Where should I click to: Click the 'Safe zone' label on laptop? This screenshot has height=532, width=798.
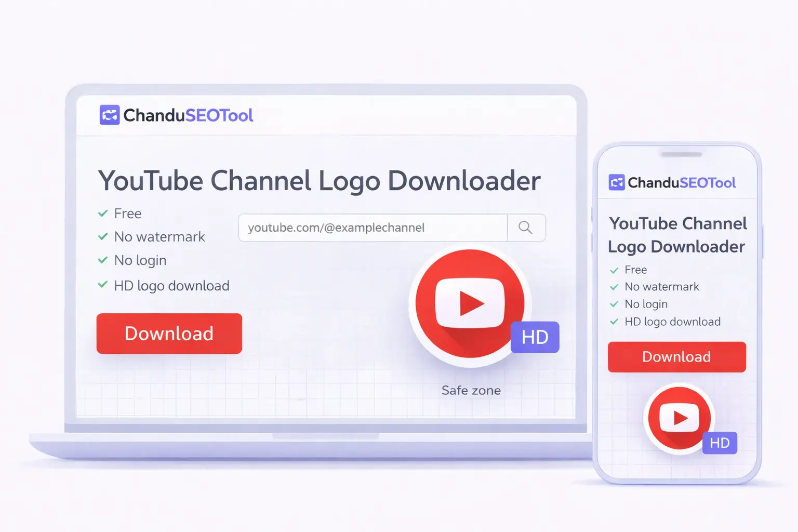(471, 390)
